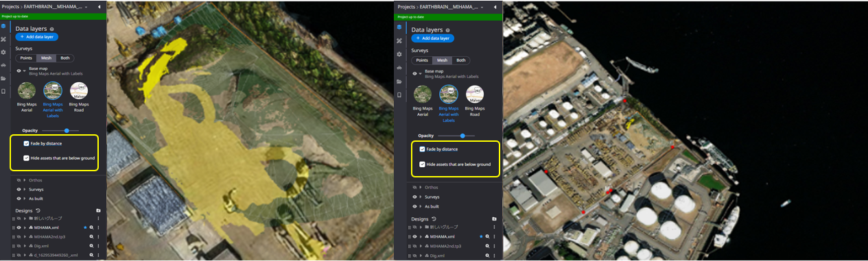
Task: Select the crossed tools icon in left screenshot sidebar
Action: (x=3, y=40)
